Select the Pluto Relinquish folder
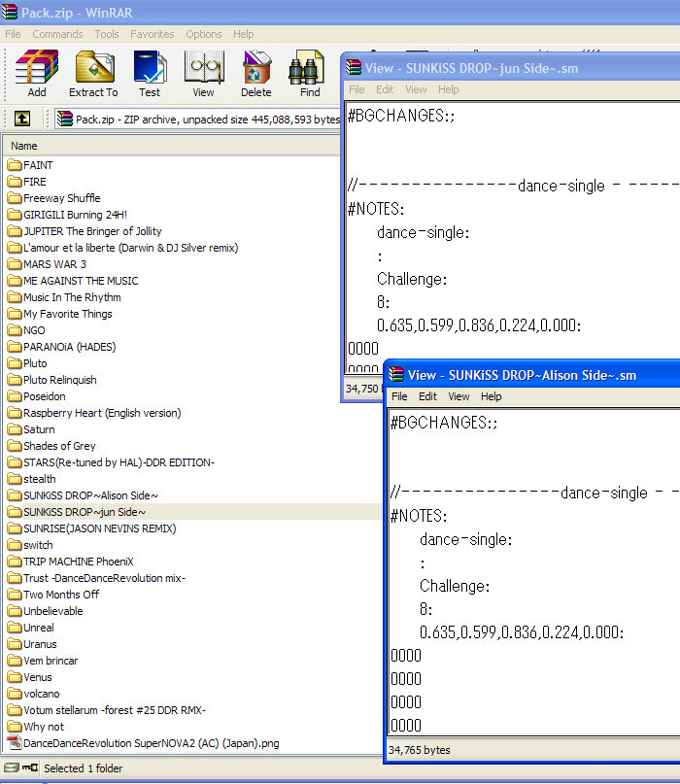The width and height of the screenshot is (680, 784). 59,380
